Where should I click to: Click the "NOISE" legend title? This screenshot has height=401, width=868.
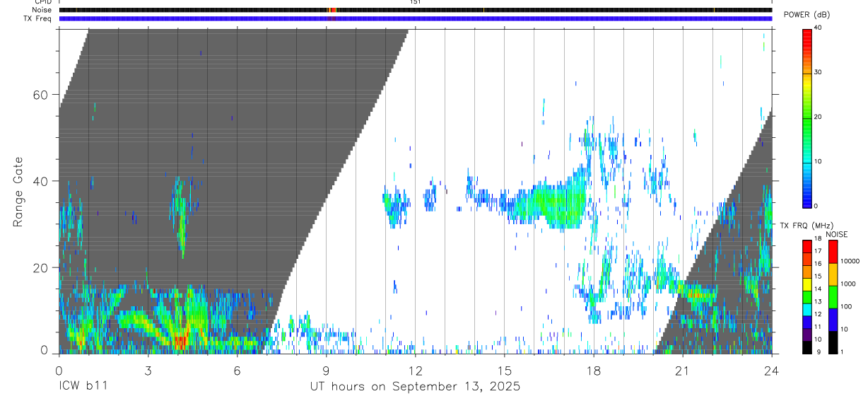tap(837, 235)
